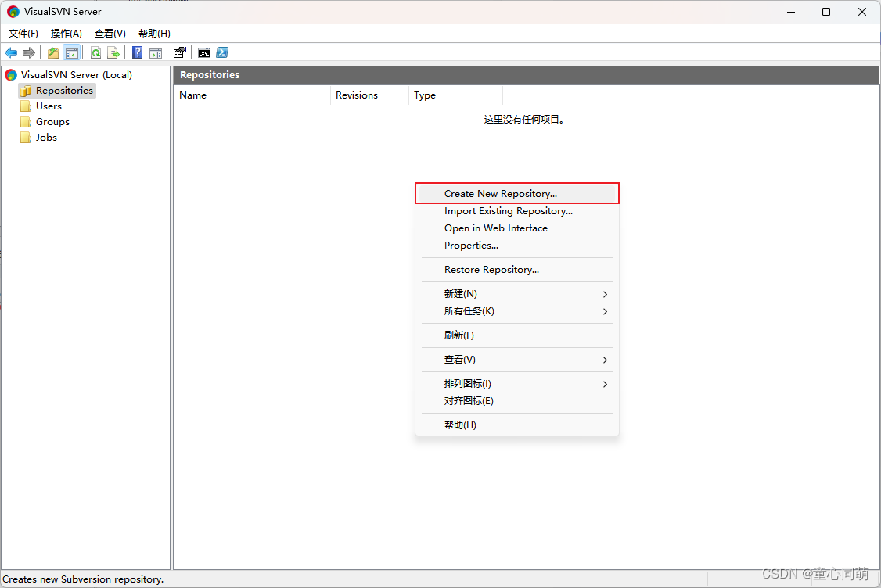The width and height of the screenshot is (881, 588).
Task: Select the Users tree node label
Action: click(x=49, y=106)
